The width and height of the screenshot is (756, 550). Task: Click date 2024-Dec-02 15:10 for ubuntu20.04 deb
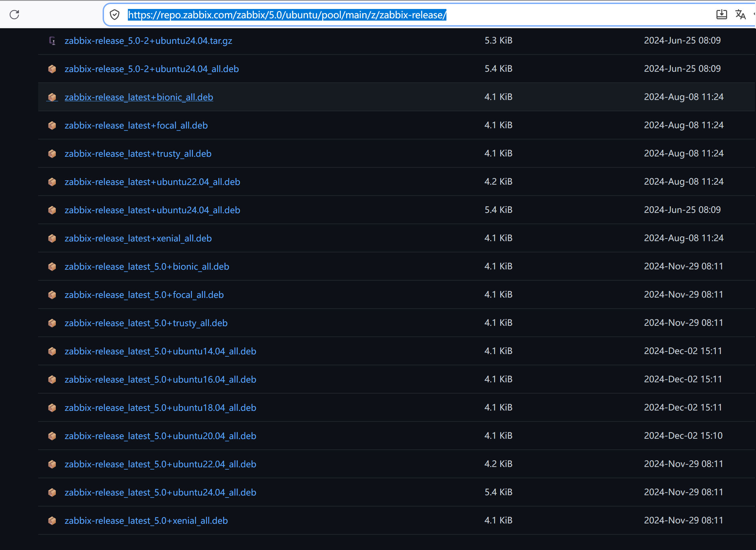point(683,436)
